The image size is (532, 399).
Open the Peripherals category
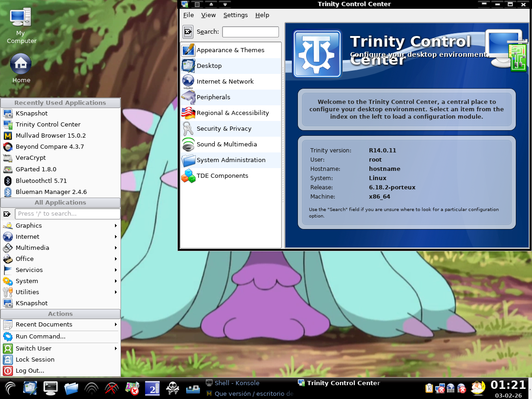click(x=231, y=97)
